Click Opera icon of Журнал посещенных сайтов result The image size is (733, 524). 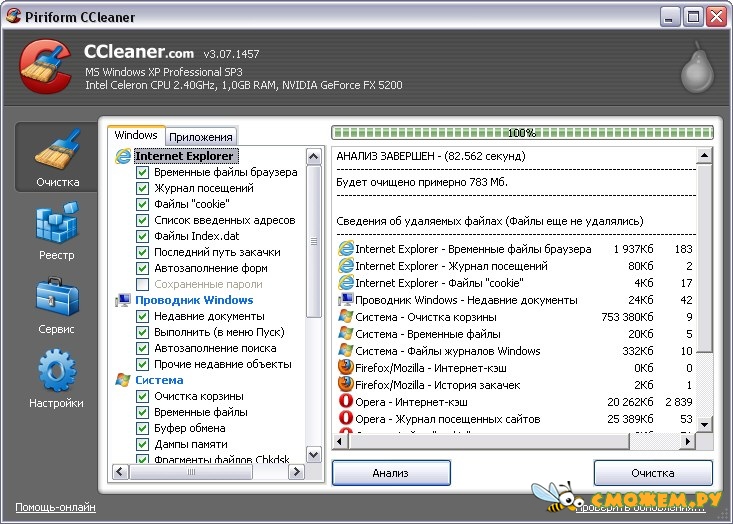[346, 418]
